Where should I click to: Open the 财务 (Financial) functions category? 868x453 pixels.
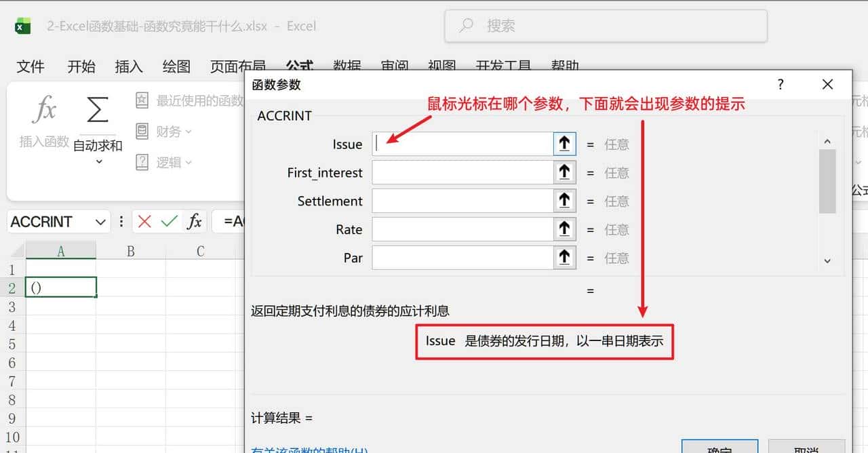[163, 132]
